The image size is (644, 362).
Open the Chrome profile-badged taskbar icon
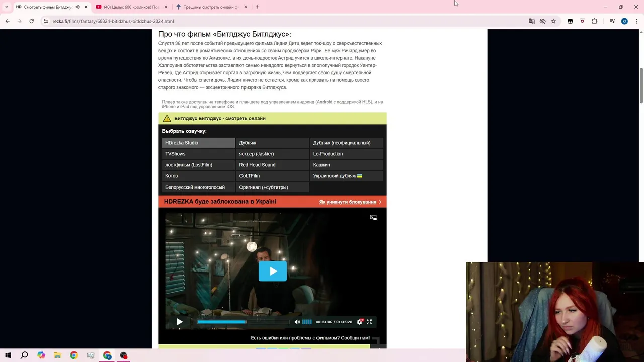(x=107, y=355)
